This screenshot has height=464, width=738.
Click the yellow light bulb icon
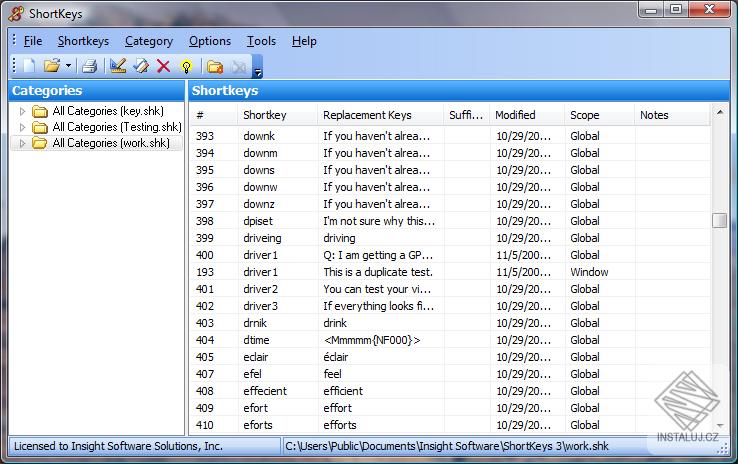pos(186,66)
